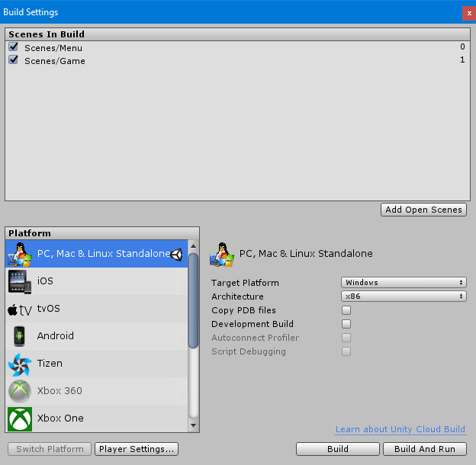The image size is (476, 465).
Task: Select the Tizen platform row
Action: (97, 364)
